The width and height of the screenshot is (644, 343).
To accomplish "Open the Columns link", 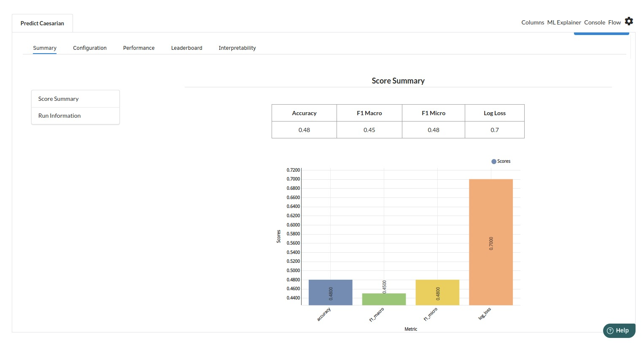I will [533, 22].
